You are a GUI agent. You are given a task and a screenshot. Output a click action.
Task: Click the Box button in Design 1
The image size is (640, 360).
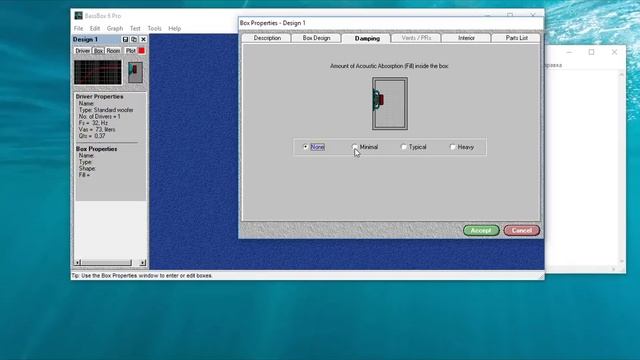98,51
